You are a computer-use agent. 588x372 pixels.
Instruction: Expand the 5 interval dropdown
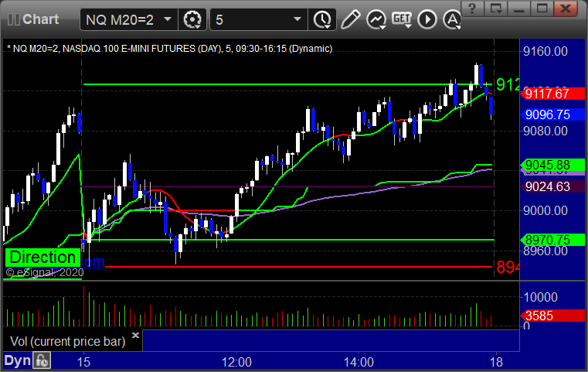297,19
